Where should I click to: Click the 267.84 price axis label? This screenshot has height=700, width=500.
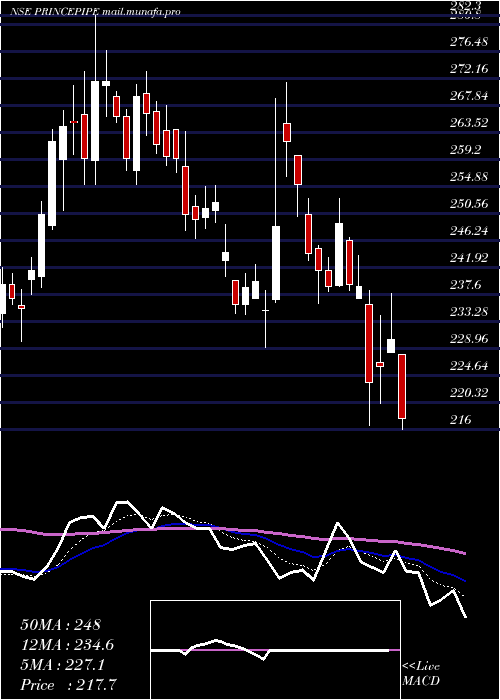coord(468,96)
